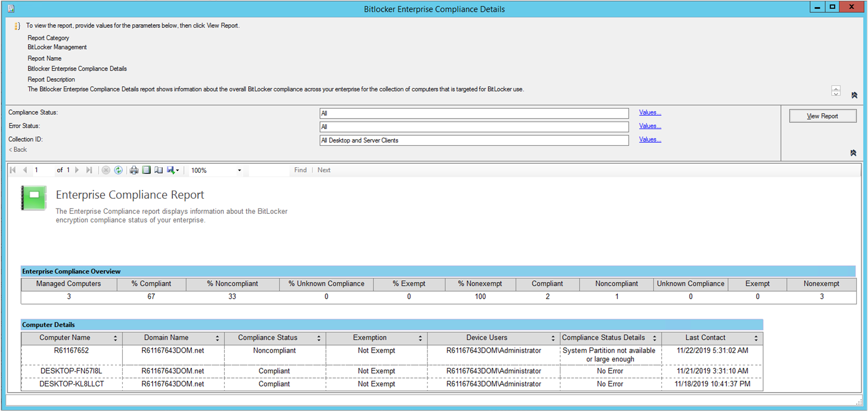Click the previous page arrow
Viewport: 868px width, 411px height.
25,170
